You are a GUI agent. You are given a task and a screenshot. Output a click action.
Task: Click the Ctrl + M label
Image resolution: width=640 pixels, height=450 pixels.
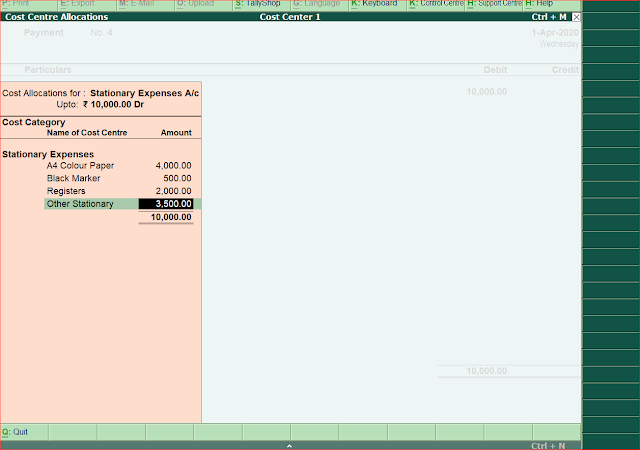point(549,17)
